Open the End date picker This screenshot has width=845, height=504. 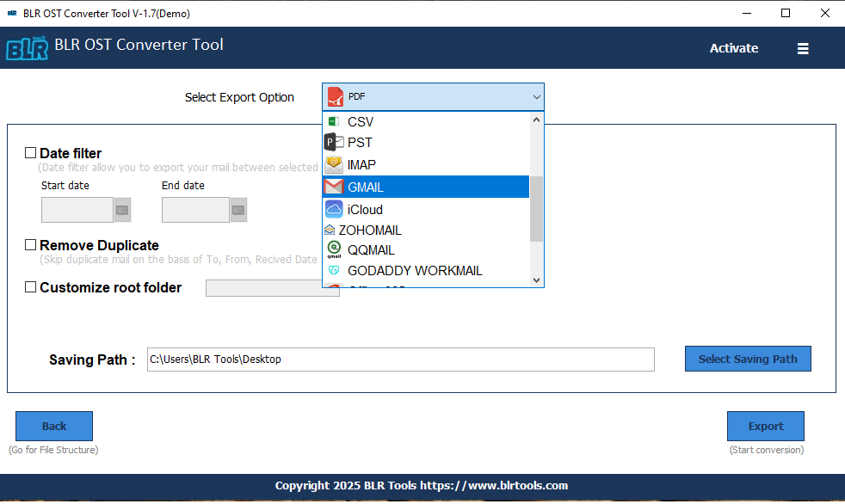(238, 209)
